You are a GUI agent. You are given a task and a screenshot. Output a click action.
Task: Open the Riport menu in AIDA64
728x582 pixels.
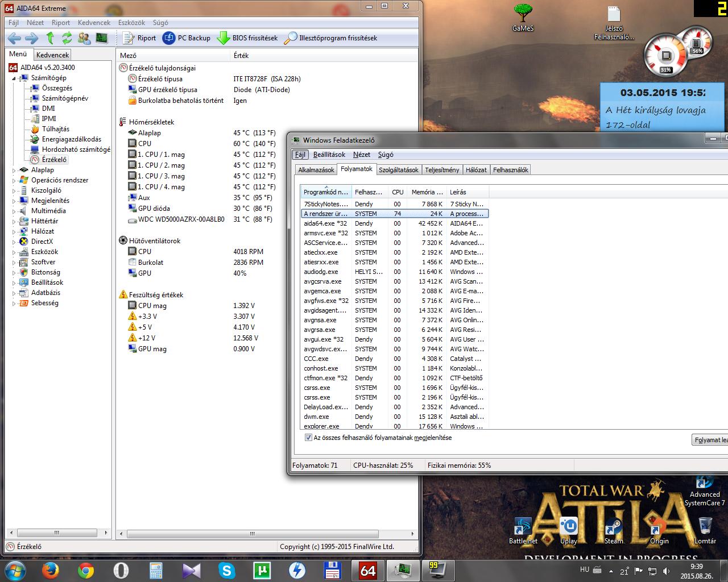pos(61,23)
